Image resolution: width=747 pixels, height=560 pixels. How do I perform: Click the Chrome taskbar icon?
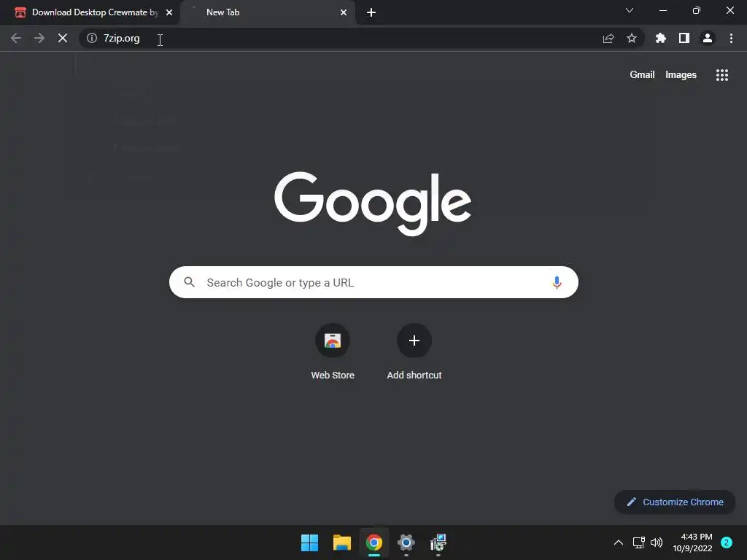[374, 542]
